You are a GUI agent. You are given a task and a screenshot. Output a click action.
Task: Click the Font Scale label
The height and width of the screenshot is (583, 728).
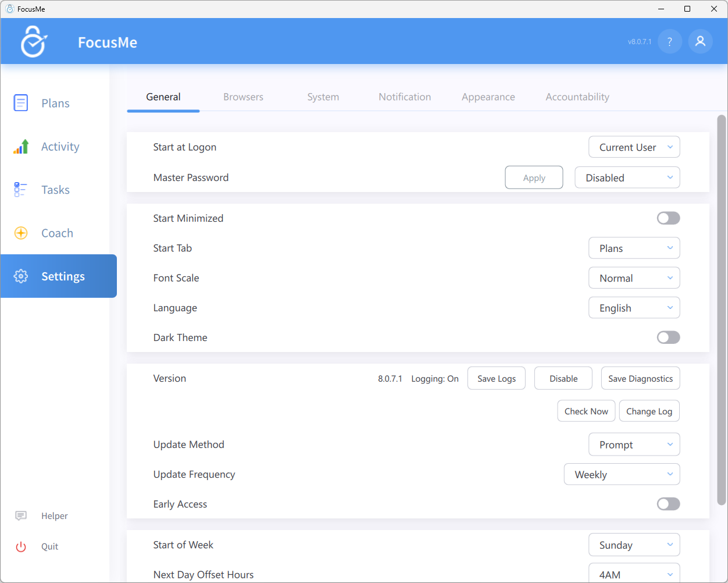point(176,278)
